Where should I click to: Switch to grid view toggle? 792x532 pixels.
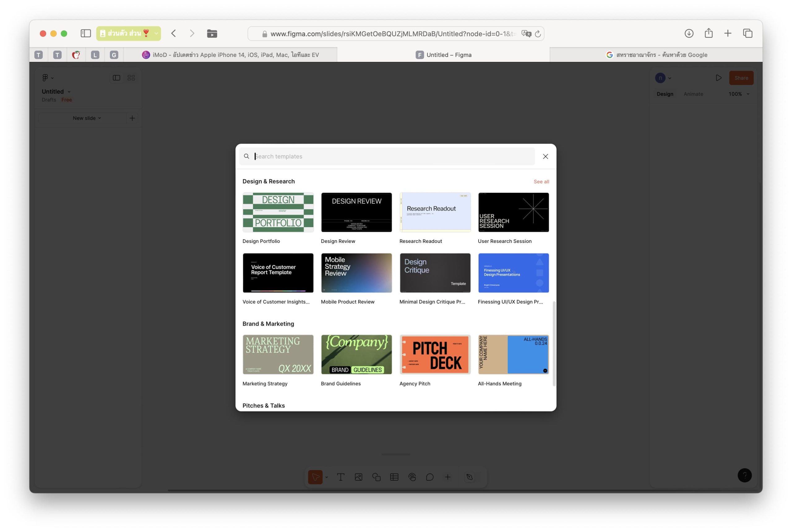click(131, 78)
